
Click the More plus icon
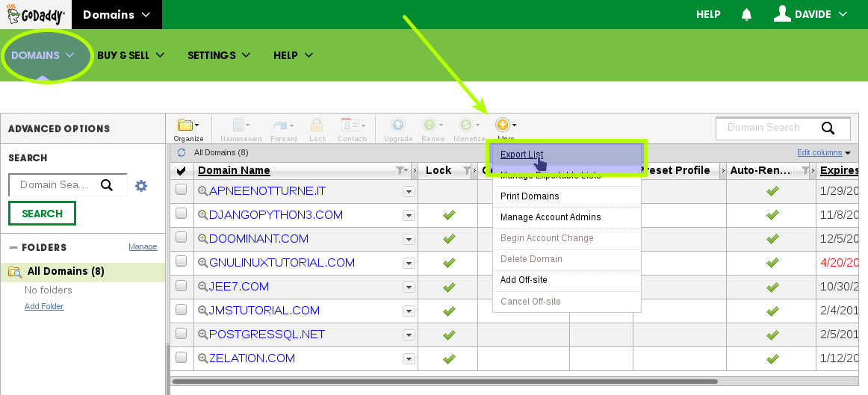[502, 125]
